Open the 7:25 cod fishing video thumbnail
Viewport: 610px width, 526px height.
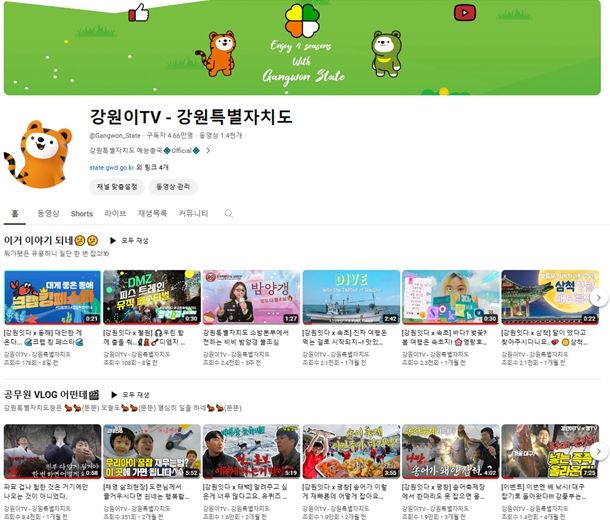tap(550, 451)
